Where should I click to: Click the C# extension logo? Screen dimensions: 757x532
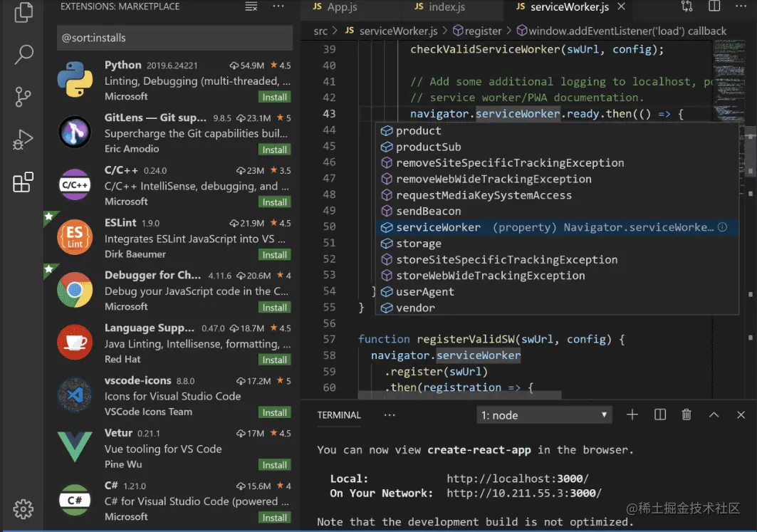[x=75, y=500]
